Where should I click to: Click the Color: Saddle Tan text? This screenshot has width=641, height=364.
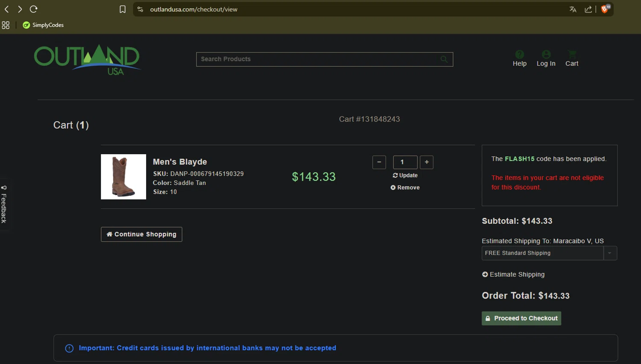point(179,183)
